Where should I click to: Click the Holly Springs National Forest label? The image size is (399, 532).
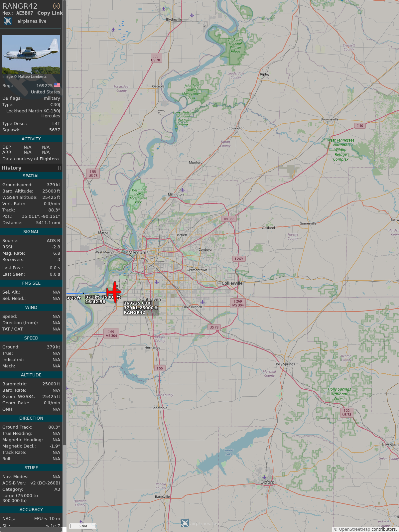click(x=339, y=394)
